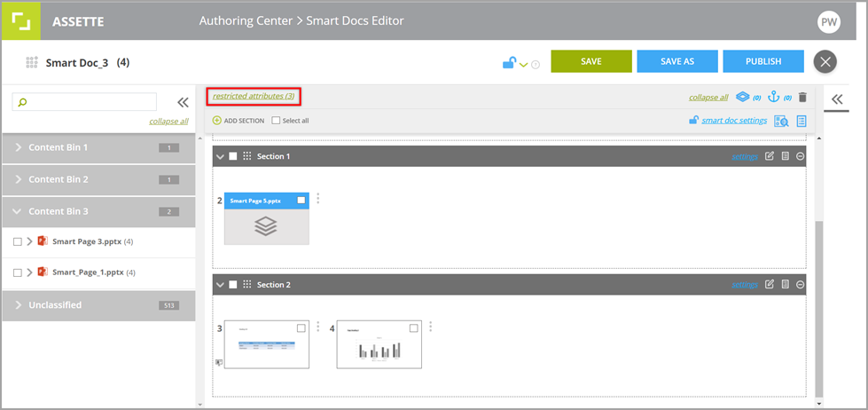Screen dimensions: 868x410
Task: Open the preview magnifier icon in the toolbar
Action: click(x=782, y=121)
